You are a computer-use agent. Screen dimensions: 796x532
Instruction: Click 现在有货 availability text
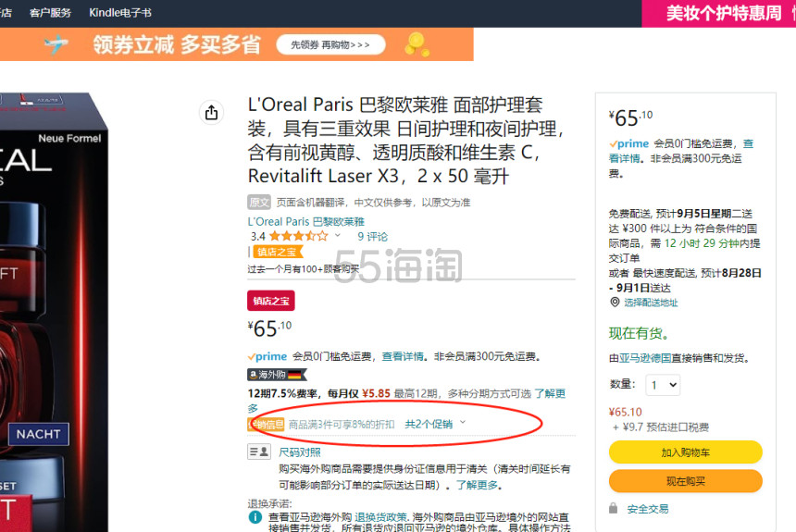pyautogui.click(x=640, y=333)
